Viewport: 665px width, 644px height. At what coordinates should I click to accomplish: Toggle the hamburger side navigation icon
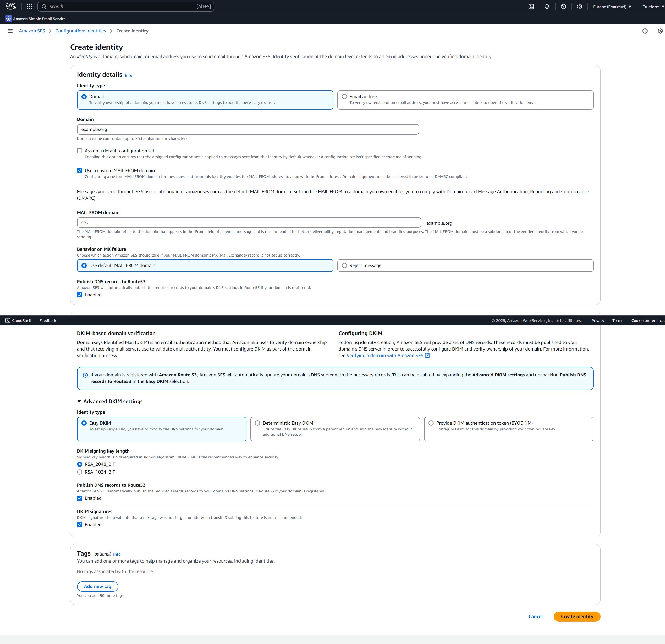click(x=10, y=31)
